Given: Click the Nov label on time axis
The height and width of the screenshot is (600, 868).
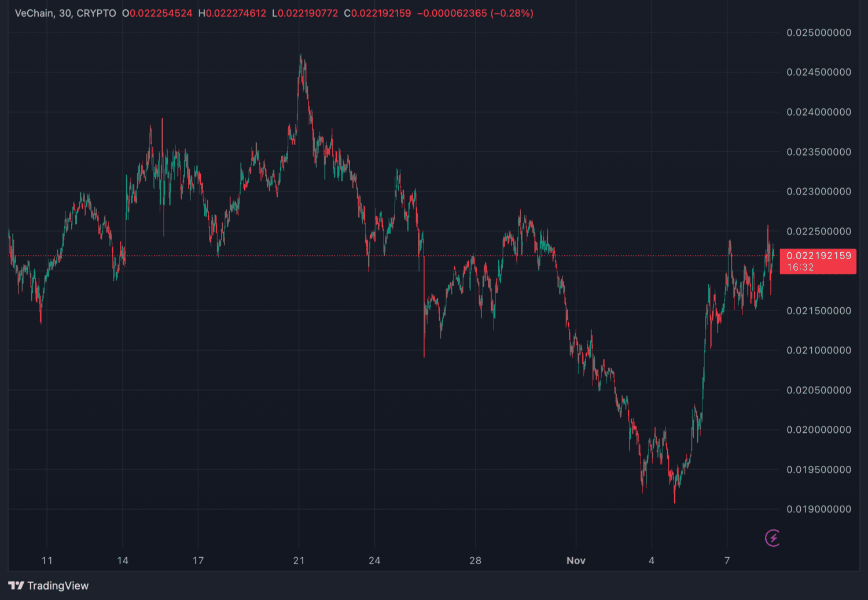Looking at the screenshot, I should pyautogui.click(x=576, y=560).
